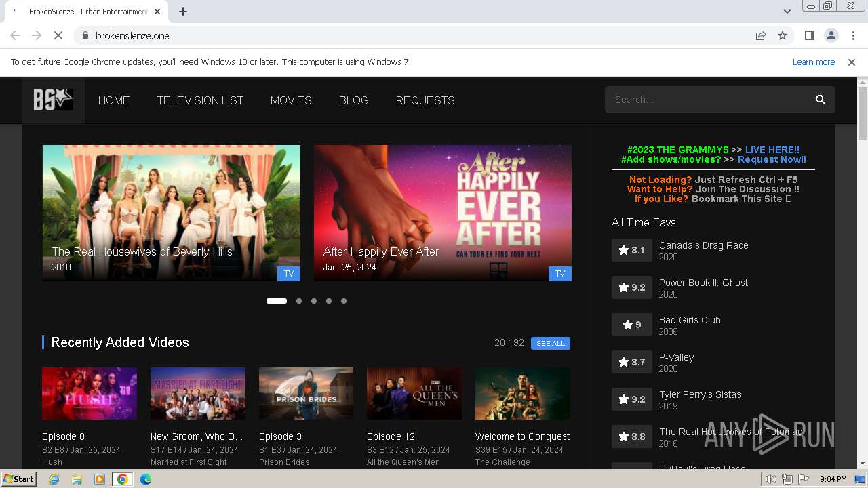Open tab search dropdown arrow
Viewport: 868px width, 488px height.
pyautogui.click(x=787, y=12)
